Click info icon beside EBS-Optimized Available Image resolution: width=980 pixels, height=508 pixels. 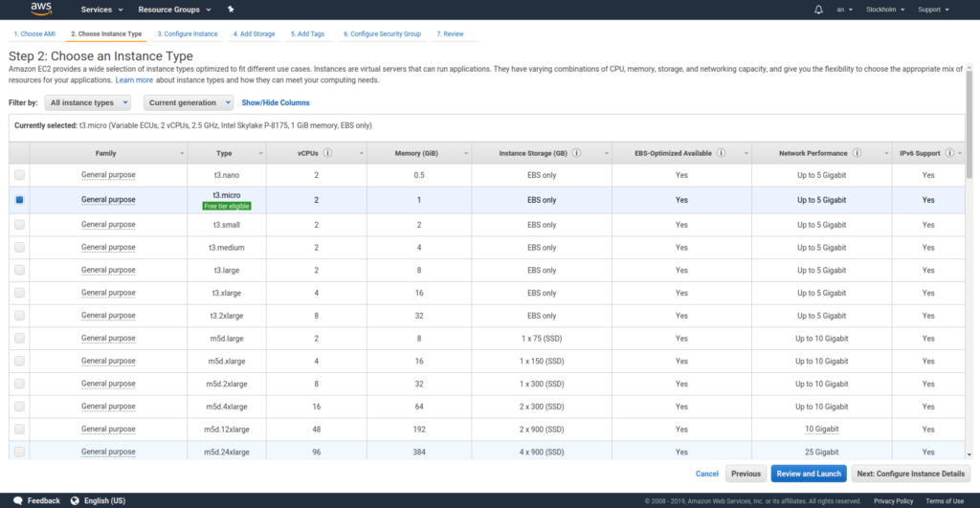point(721,153)
